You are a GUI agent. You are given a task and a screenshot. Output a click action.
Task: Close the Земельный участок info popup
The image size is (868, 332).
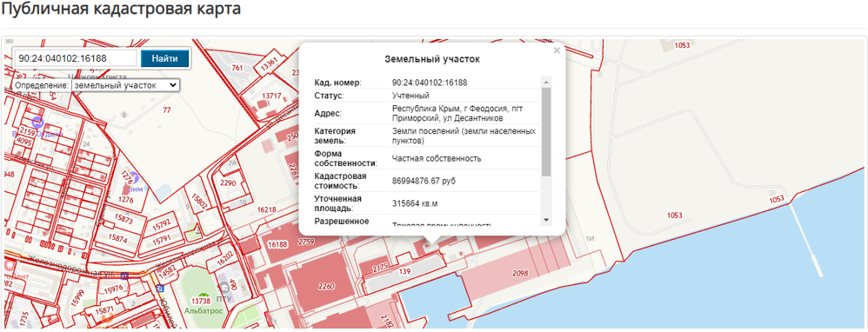(557, 50)
